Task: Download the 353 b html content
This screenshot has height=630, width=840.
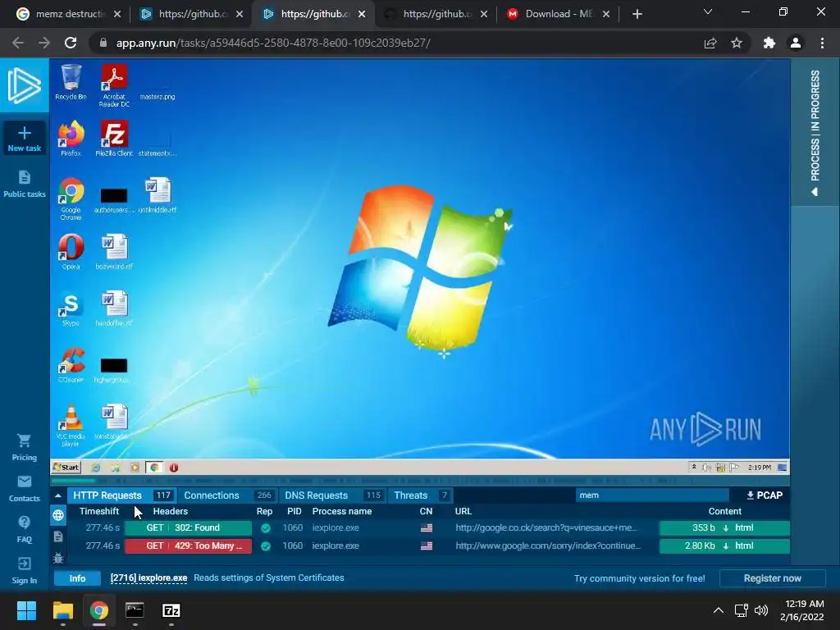Action: click(x=724, y=527)
